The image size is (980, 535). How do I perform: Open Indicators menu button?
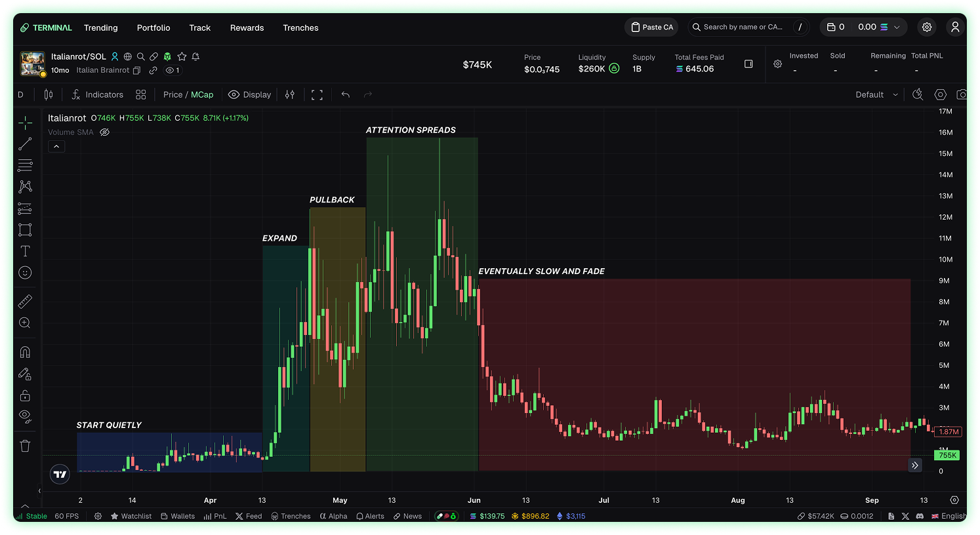tap(98, 95)
